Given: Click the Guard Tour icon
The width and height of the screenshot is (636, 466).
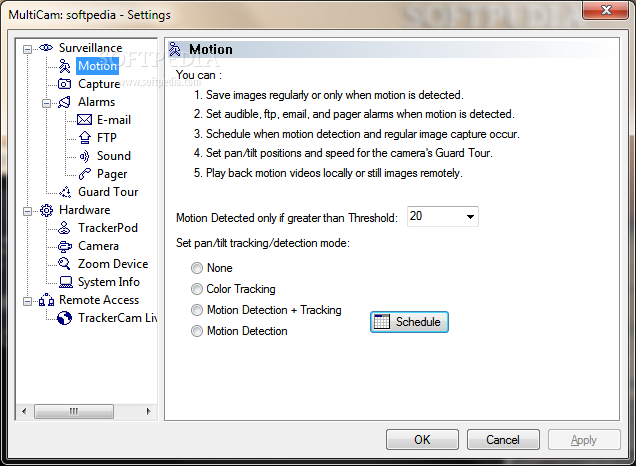Looking at the screenshot, I should click(x=65, y=192).
